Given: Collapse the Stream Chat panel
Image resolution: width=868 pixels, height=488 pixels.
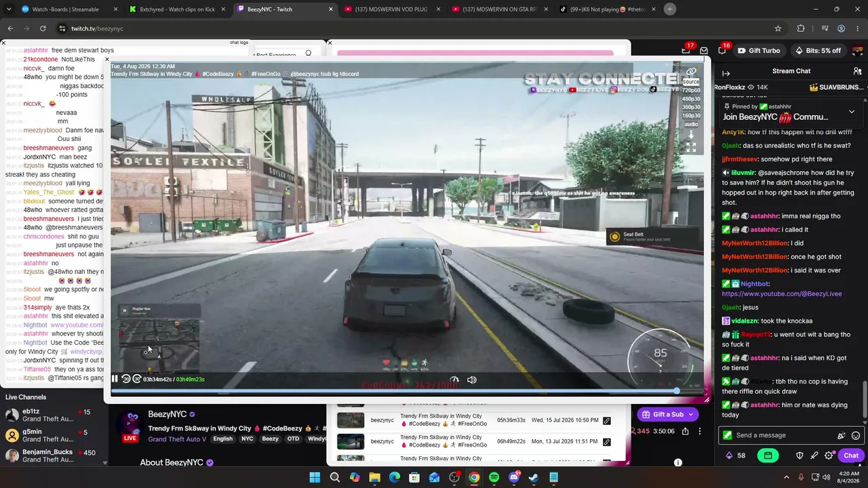Looking at the screenshot, I should click(x=726, y=72).
